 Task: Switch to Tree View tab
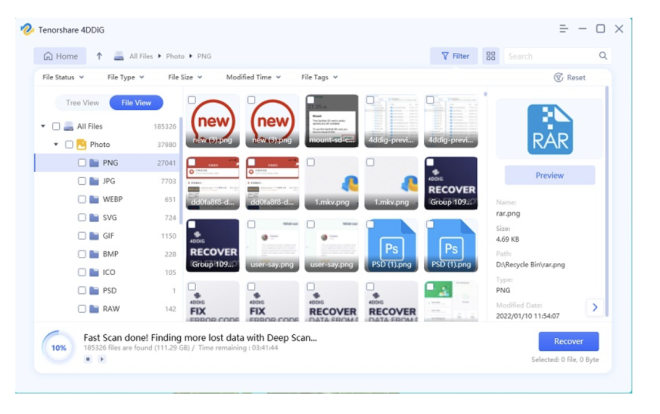[82, 103]
